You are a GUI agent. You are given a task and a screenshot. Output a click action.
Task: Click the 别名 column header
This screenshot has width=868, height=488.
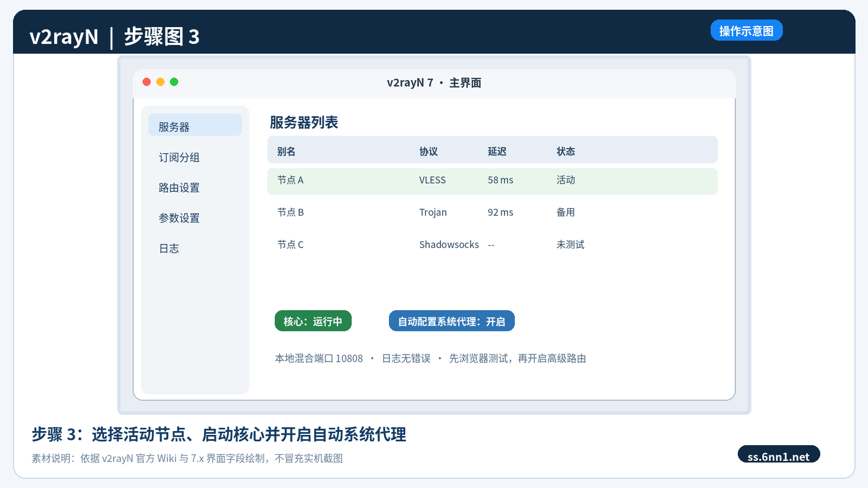click(286, 151)
